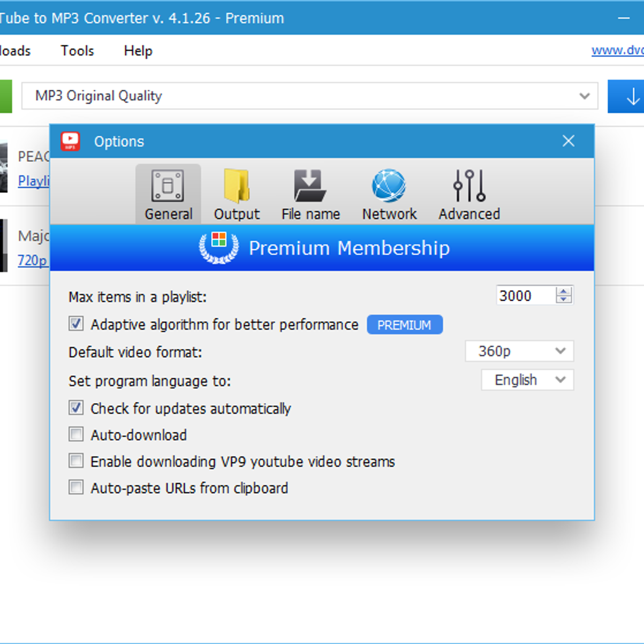Click the first download item thumbnail
This screenshot has width=644, height=644.
coord(4,166)
